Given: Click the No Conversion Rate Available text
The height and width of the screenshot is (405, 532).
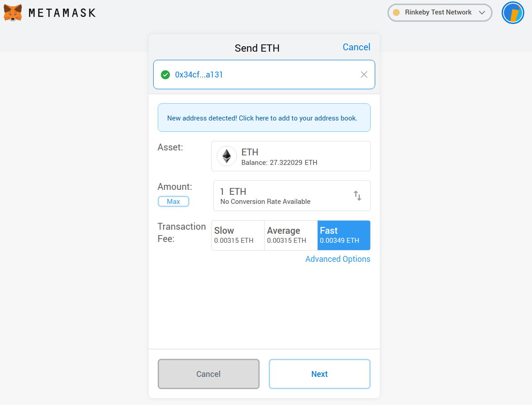Looking at the screenshot, I should 266,202.
